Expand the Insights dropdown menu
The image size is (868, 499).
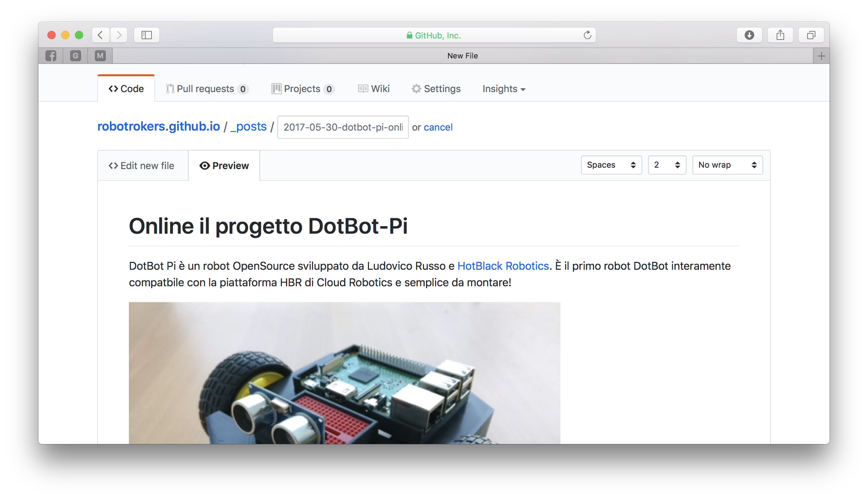coord(504,89)
